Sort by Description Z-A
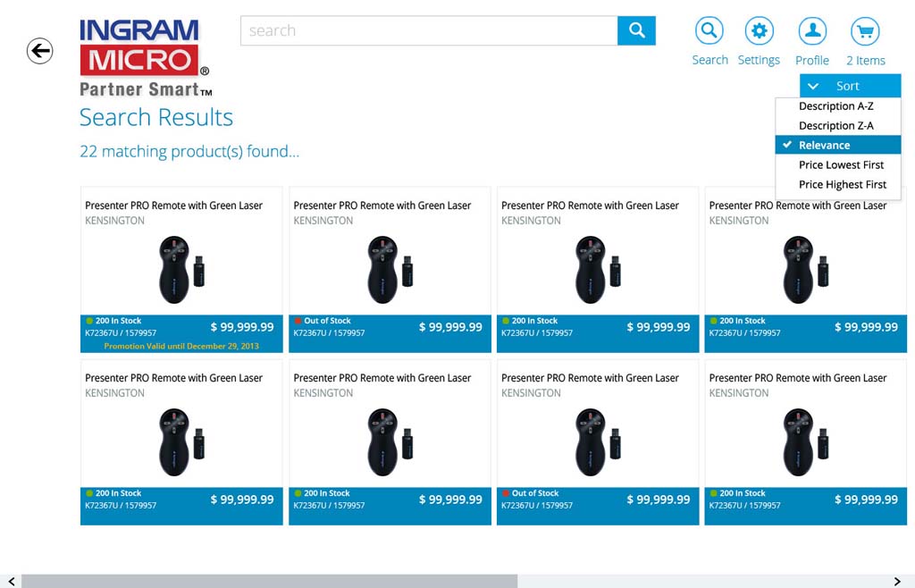The height and width of the screenshot is (588, 915). (836, 126)
